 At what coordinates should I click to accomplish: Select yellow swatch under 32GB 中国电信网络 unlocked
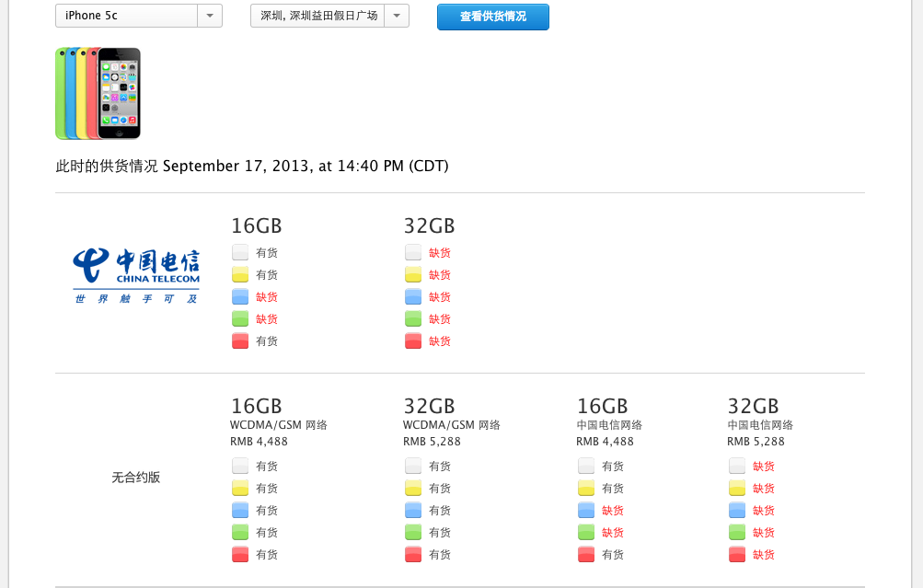click(x=737, y=489)
